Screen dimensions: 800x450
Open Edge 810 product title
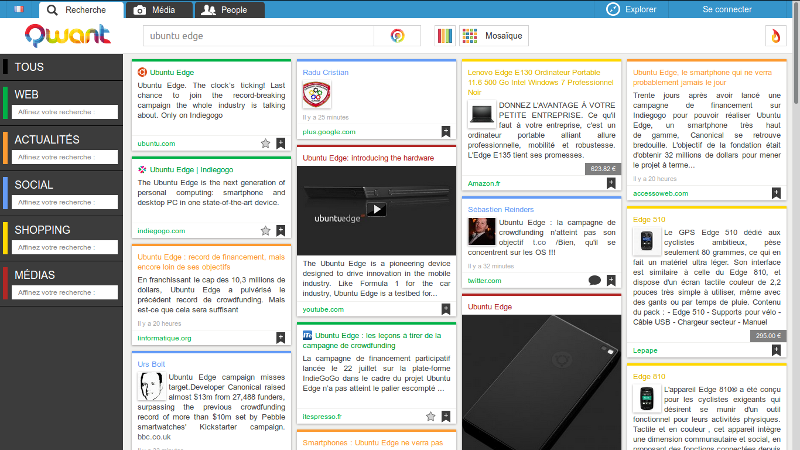click(649, 377)
